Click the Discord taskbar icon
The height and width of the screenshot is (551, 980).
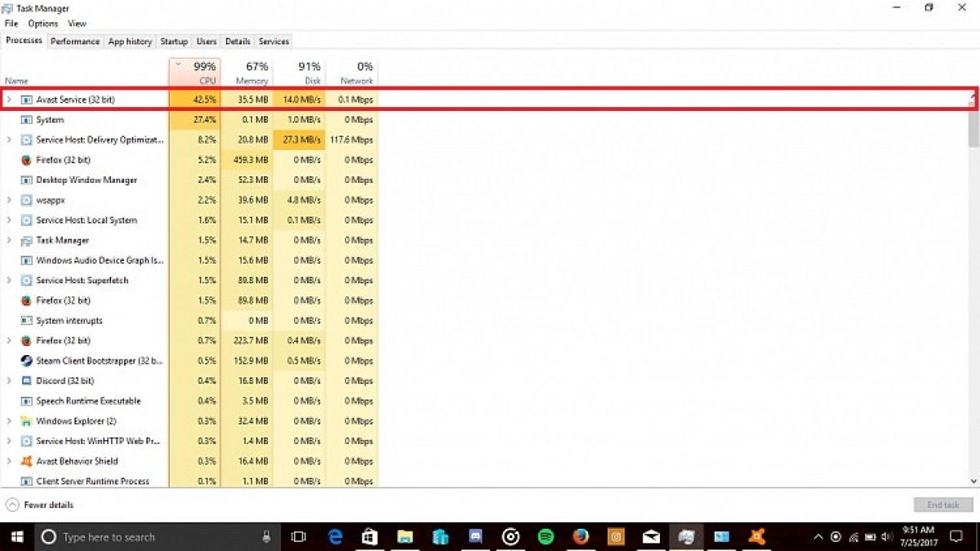click(475, 537)
